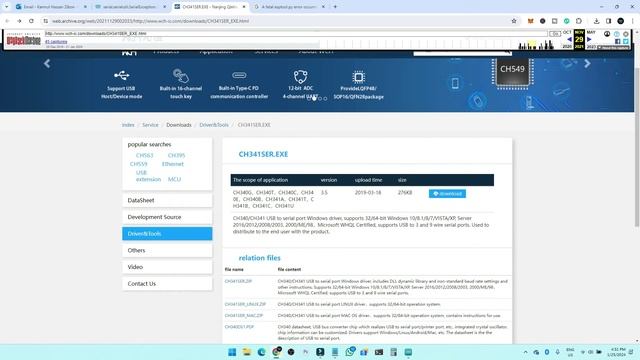640x360 pixels.
Task: Bookmark this page with the star icon
Action: (x=514, y=21)
